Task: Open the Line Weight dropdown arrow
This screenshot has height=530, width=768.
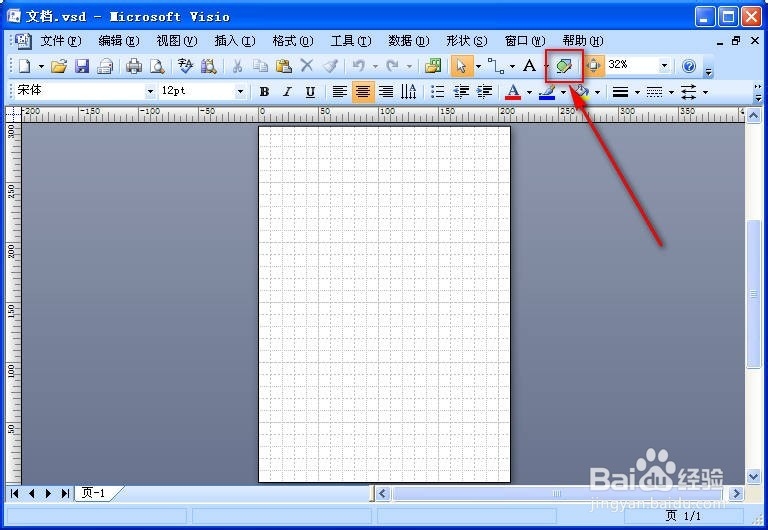Action: 637,92
